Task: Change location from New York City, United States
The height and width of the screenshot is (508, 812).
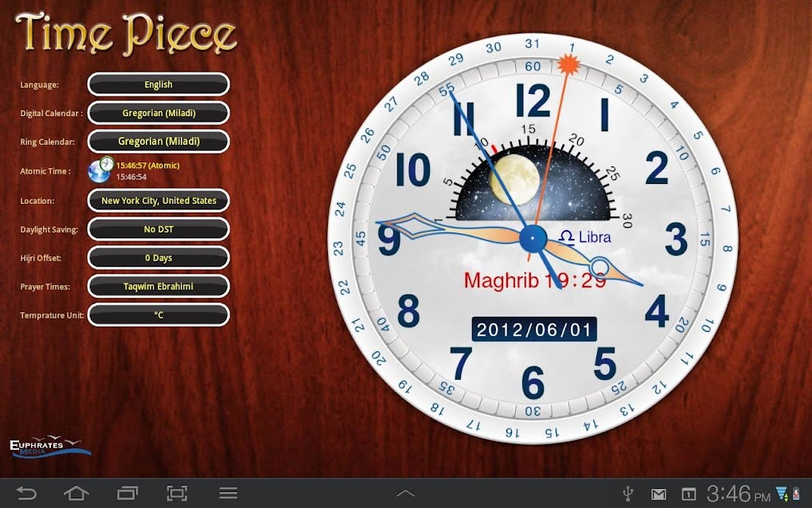Action: 158,201
